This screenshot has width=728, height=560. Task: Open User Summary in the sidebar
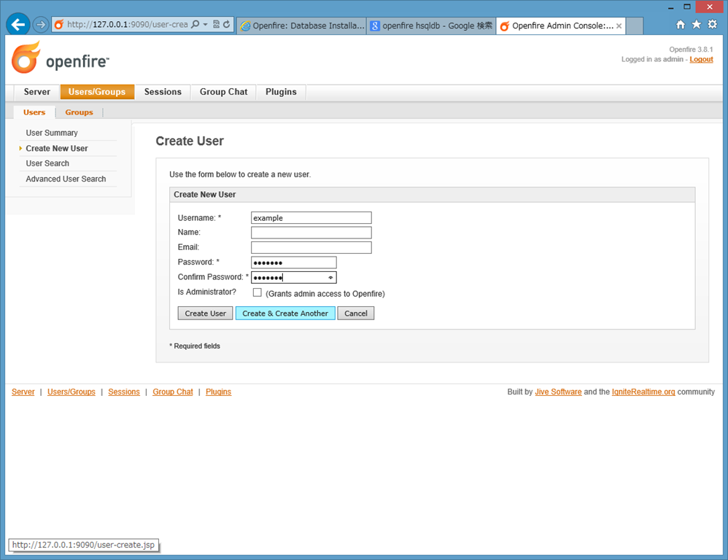pyautogui.click(x=52, y=133)
